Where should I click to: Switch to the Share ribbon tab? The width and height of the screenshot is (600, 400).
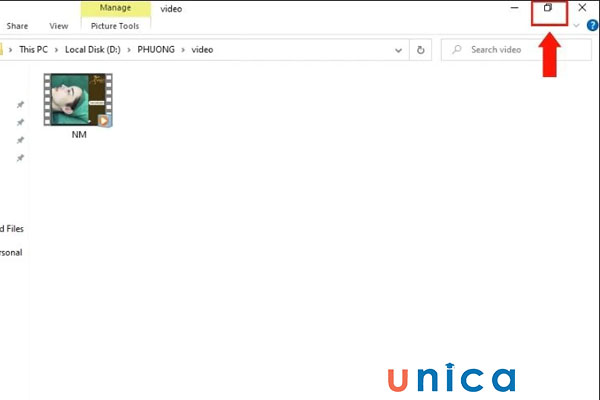[17, 26]
